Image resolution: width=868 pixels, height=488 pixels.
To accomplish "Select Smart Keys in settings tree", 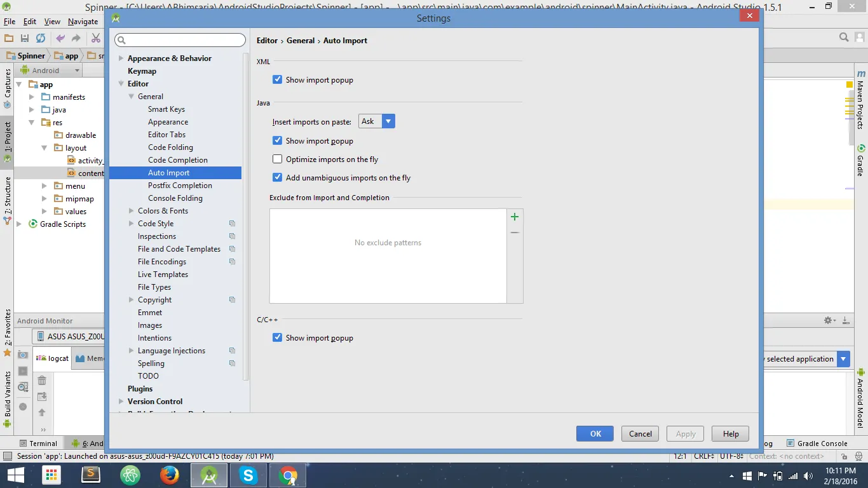I will 166,109.
